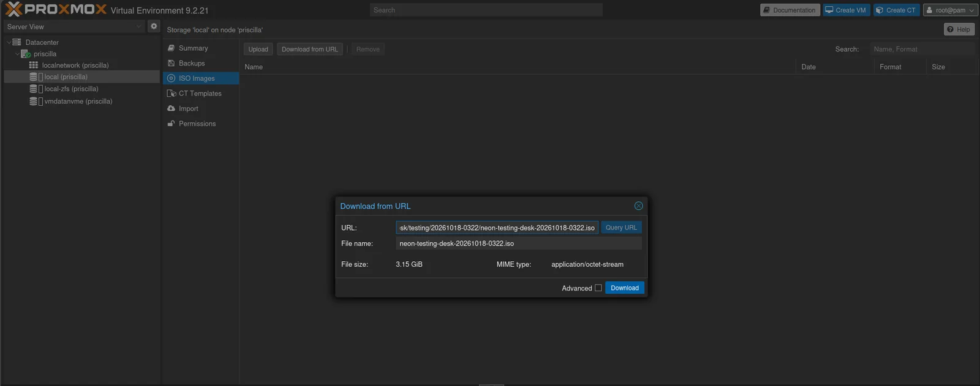980x386 pixels.
Task: Open the Summary panel
Action: point(201,48)
